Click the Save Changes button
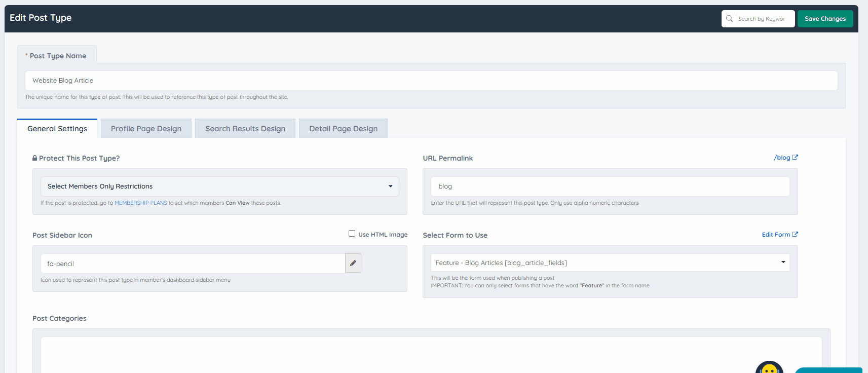The height and width of the screenshot is (373, 868). [825, 19]
